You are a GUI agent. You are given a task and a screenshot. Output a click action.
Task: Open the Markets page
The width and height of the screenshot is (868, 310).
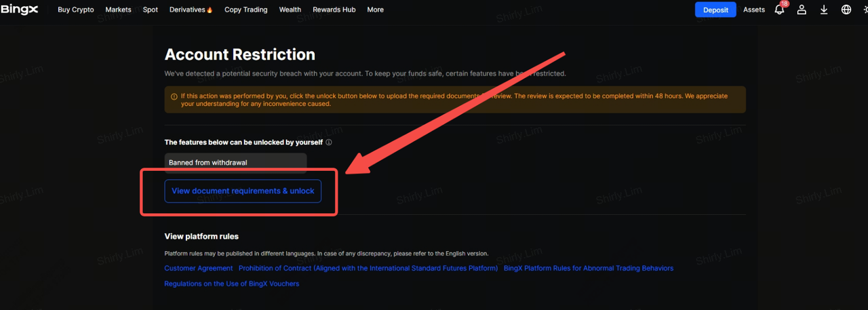[119, 10]
